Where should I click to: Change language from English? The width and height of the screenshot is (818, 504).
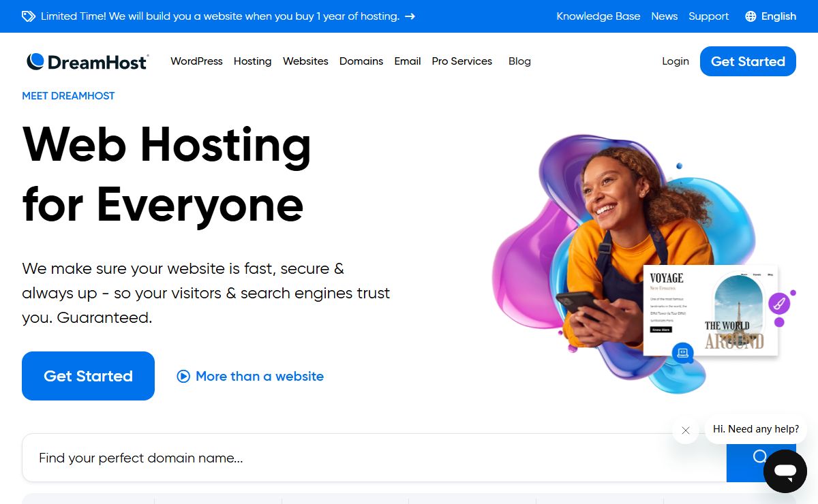click(x=770, y=16)
